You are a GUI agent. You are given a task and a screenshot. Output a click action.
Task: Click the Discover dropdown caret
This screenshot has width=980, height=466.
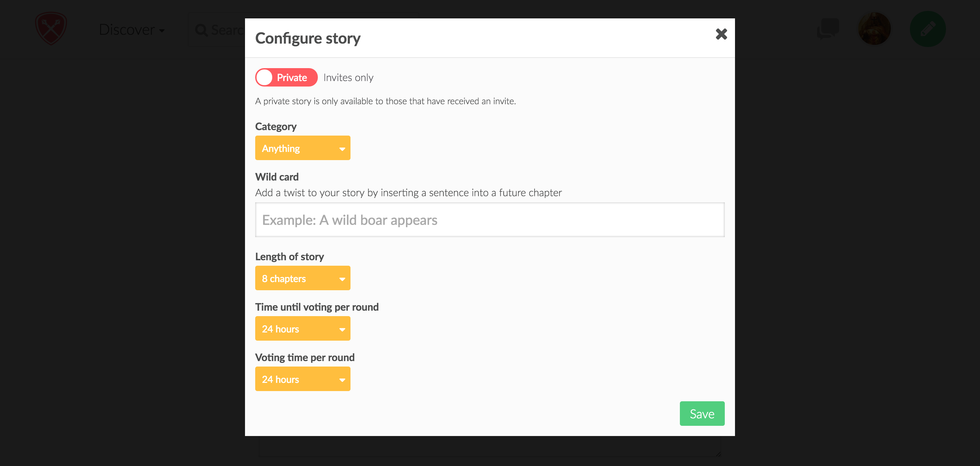(162, 31)
